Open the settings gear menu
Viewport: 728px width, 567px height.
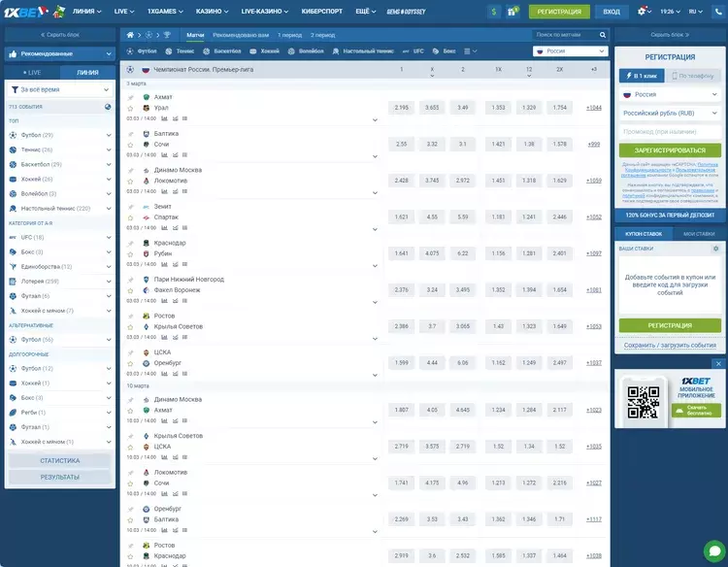[642, 11]
